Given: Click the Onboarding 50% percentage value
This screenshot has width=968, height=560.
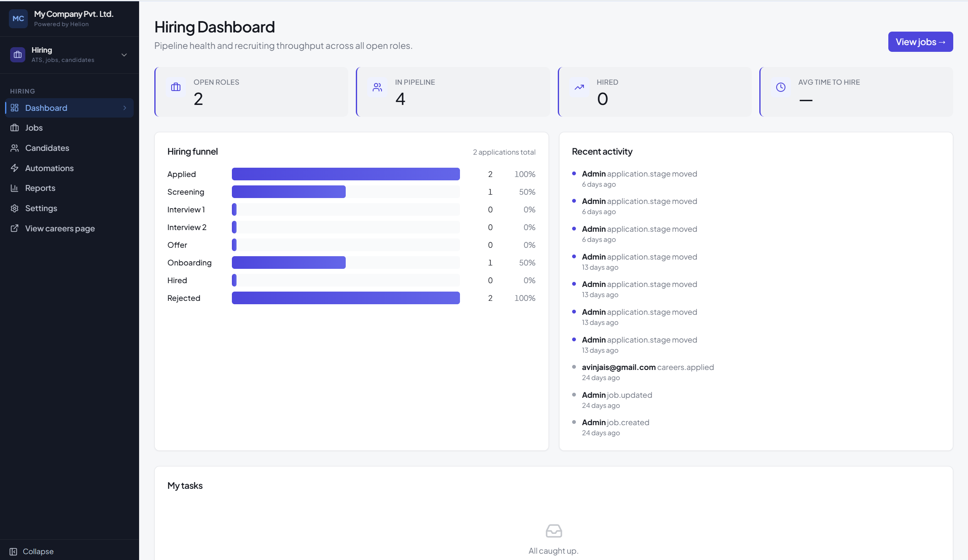Looking at the screenshot, I should (527, 263).
